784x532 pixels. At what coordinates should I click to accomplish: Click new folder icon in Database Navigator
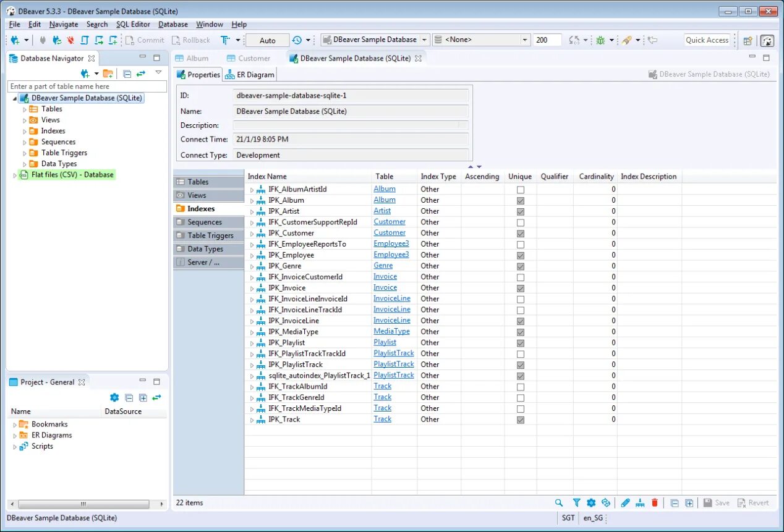coord(108,74)
